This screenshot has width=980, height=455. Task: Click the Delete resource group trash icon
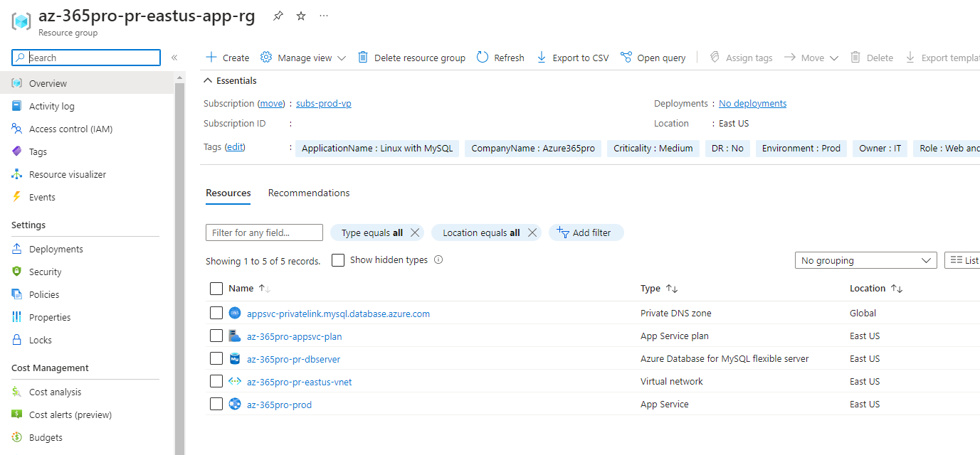[x=363, y=58]
